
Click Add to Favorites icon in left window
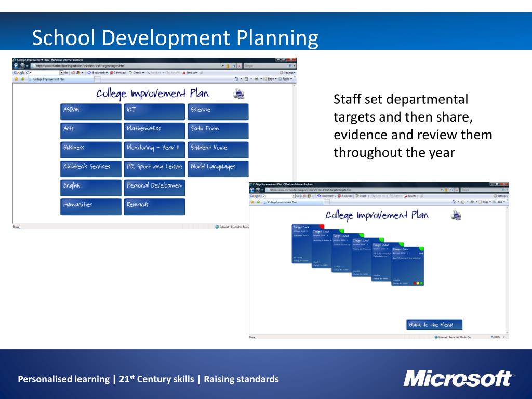23,79
